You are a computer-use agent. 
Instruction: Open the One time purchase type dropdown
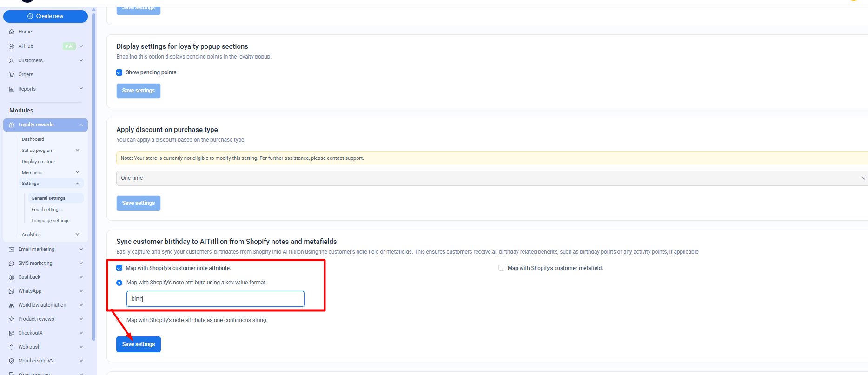tap(491, 178)
